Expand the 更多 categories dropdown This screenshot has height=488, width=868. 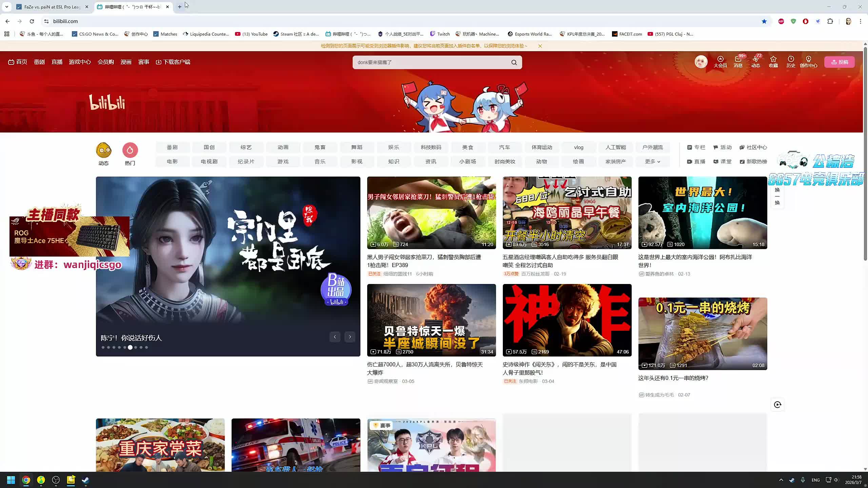[652, 162]
